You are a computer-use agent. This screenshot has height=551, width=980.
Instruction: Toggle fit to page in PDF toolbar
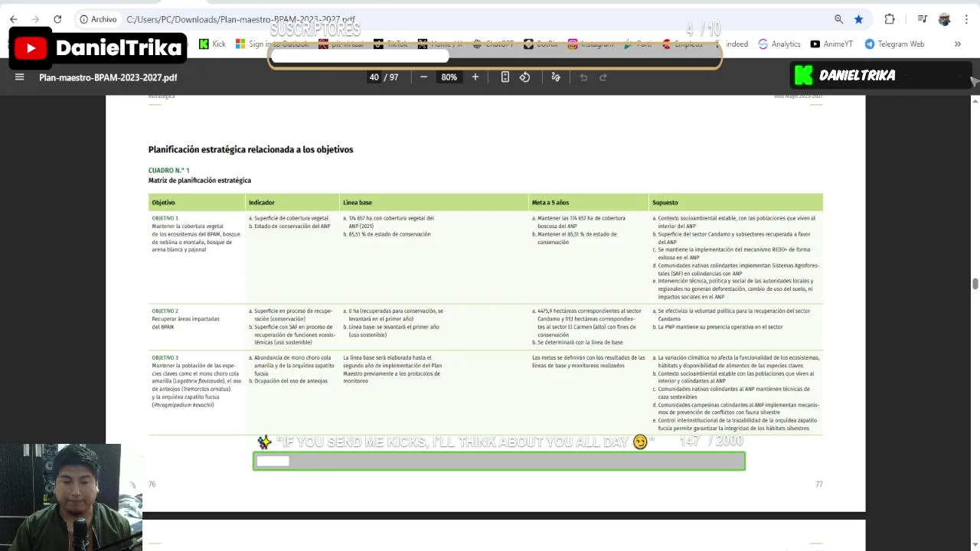coord(505,77)
